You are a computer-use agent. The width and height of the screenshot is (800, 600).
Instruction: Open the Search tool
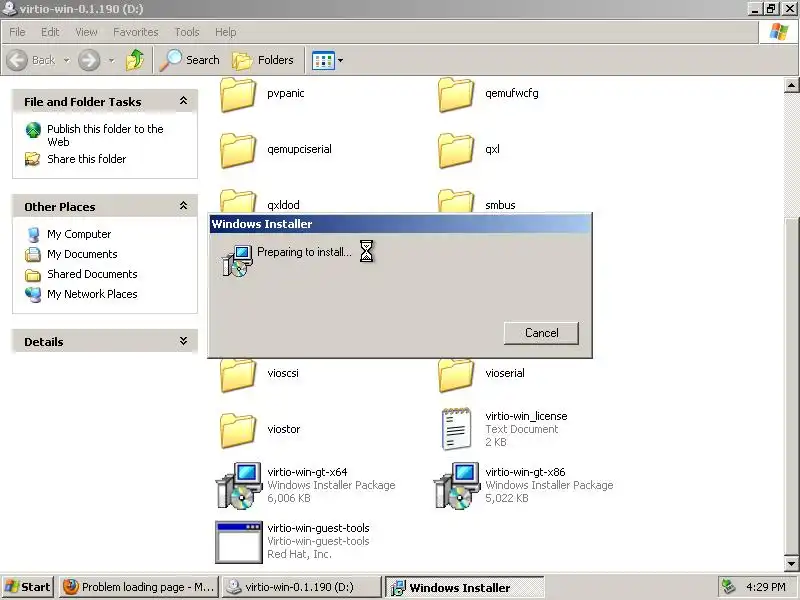(x=189, y=60)
